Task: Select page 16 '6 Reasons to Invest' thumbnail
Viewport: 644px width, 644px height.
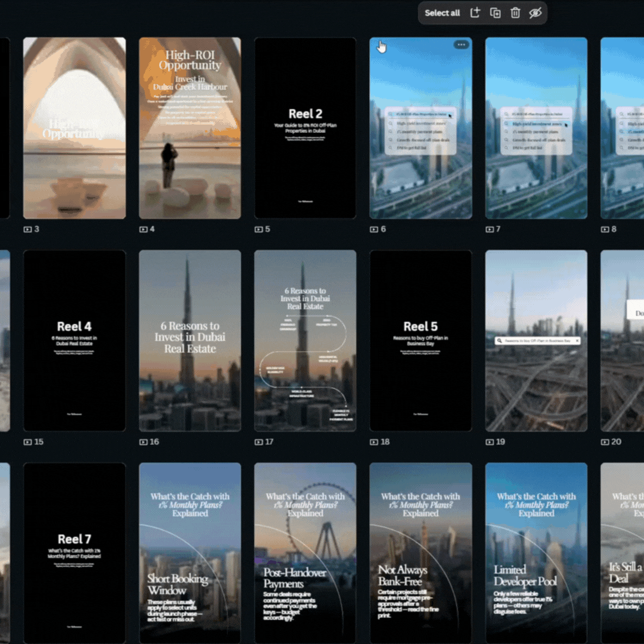Action: click(190, 340)
